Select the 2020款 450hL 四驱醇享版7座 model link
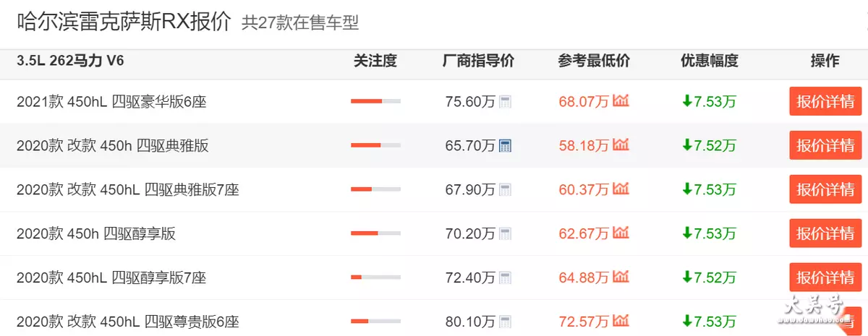868x336 pixels. click(111, 277)
